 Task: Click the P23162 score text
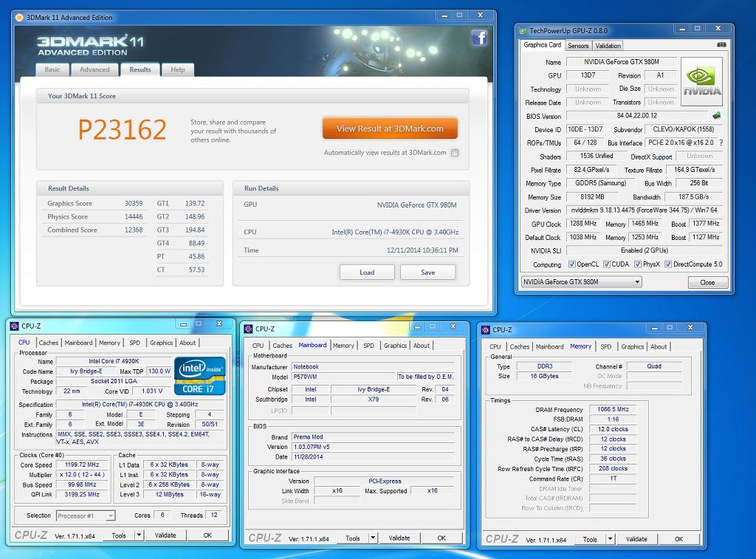122,129
